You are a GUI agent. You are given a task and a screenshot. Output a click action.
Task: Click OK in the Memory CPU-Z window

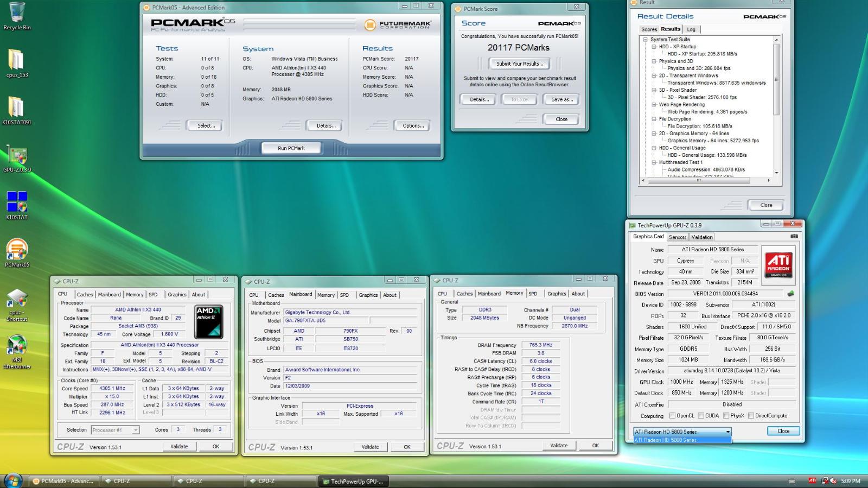pyautogui.click(x=596, y=446)
